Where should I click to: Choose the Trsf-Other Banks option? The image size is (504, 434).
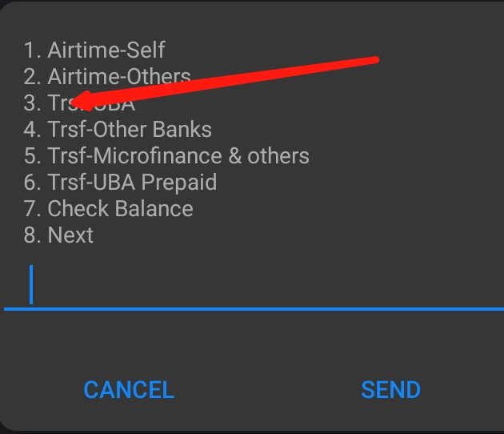coord(118,130)
